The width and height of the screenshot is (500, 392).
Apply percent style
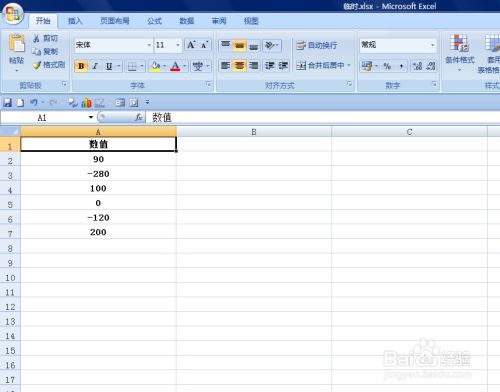click(387, 66)
